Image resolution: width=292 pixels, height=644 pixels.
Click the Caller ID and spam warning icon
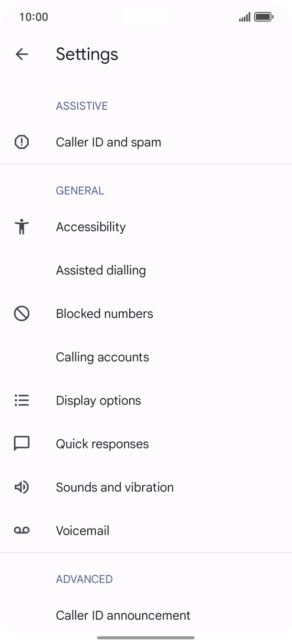(21, 142)
